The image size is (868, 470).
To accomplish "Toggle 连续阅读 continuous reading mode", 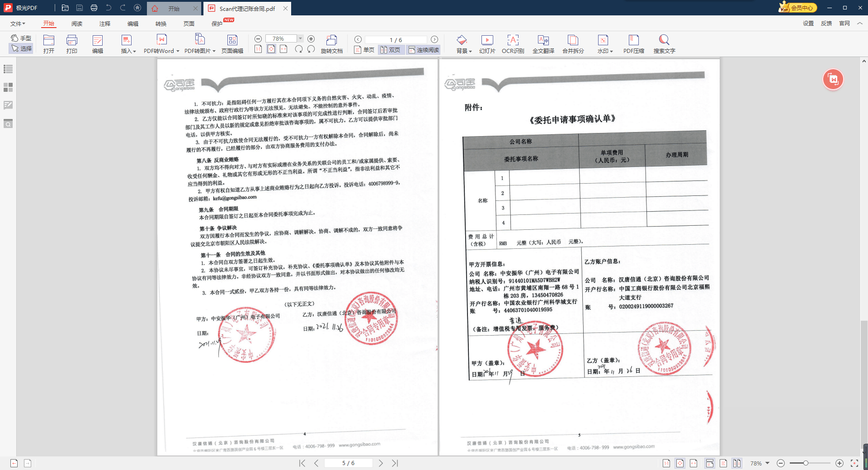I will pos(424,50).
